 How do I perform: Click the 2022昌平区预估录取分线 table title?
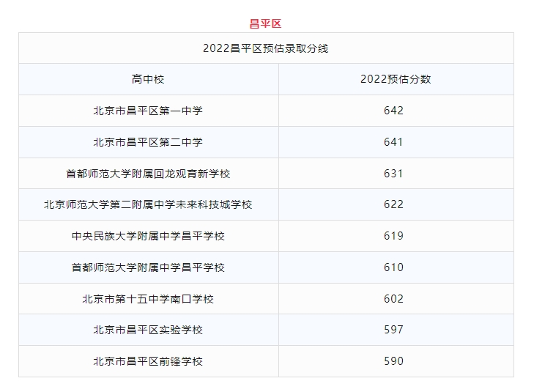coord(266,48)
